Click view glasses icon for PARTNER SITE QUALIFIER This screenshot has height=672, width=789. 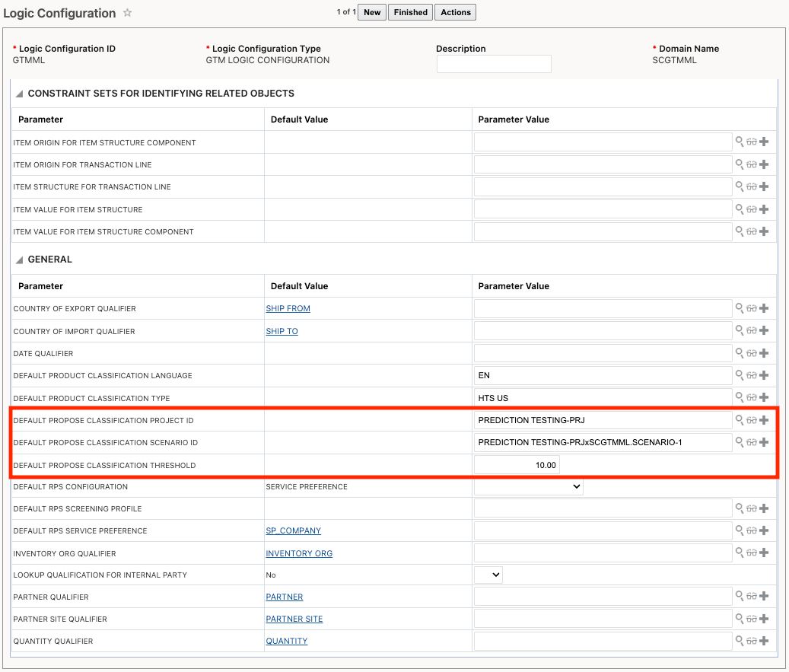(x=752, y=619)
